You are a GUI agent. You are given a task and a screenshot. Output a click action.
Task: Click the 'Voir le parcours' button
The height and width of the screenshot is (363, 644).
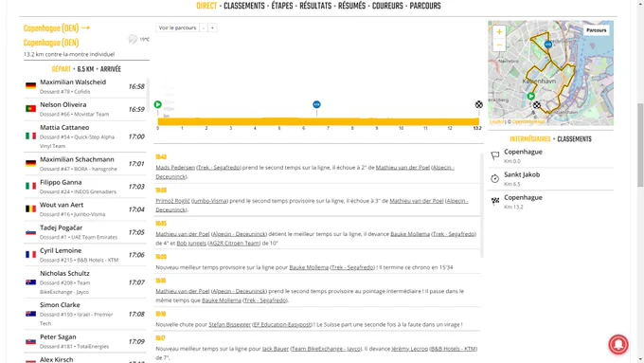tap(177, 27)
